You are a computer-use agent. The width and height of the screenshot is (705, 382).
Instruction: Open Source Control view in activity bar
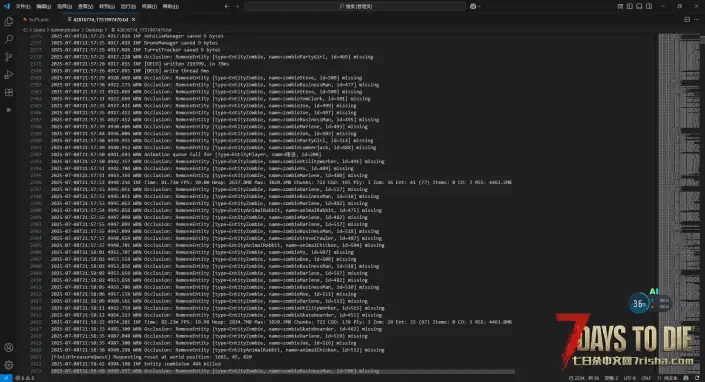(9, 57)
